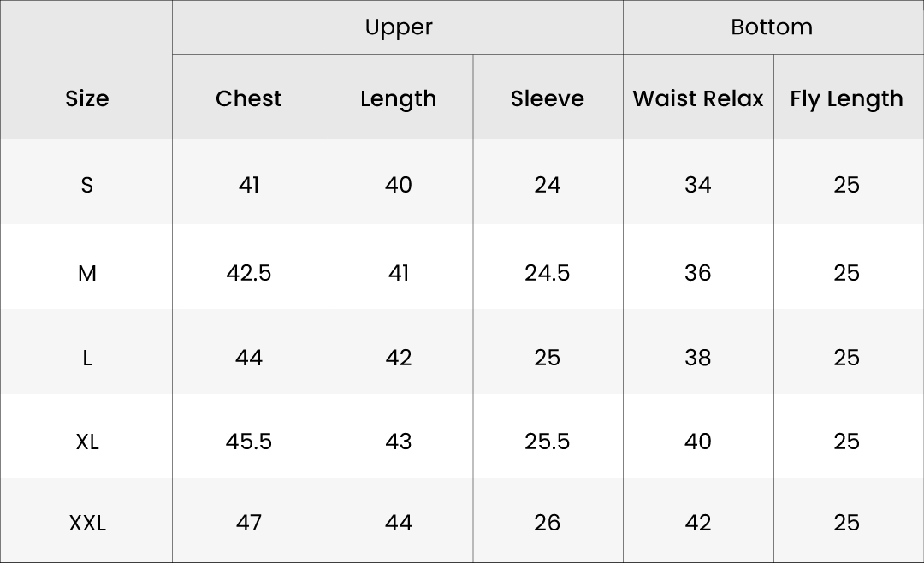The image size is (924, 563).
Task: Select length value 43 in XL row
Action: 399,442
